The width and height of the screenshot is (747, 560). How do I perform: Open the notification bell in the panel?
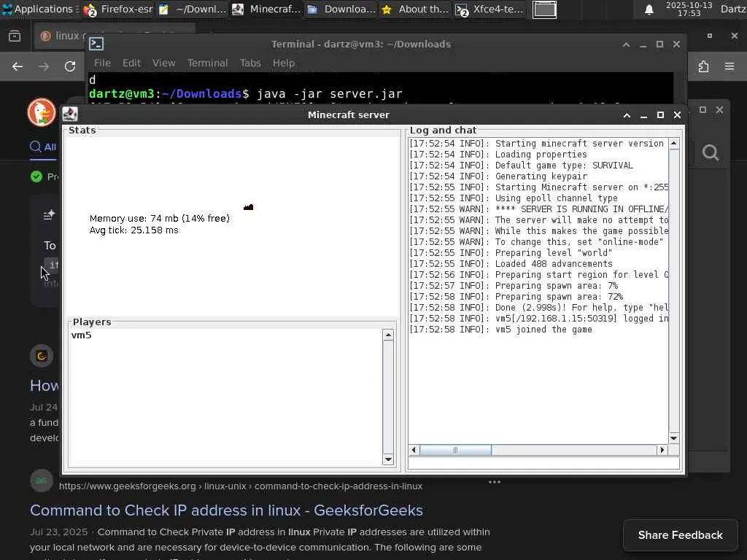649,9
